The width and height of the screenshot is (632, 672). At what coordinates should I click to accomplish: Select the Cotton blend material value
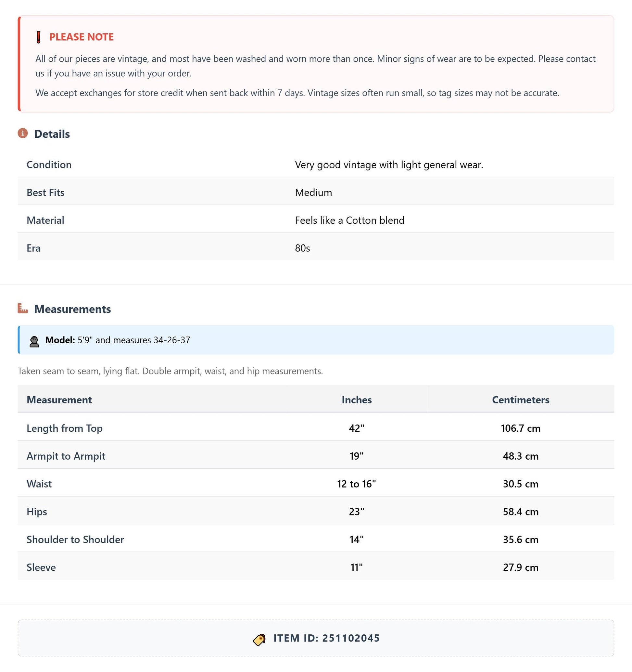coord(349,221)
